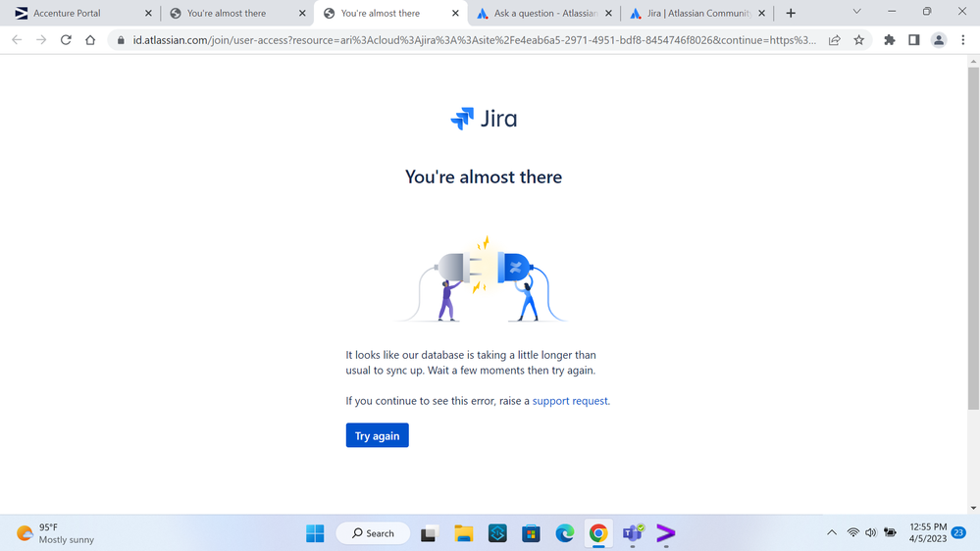Close the Jira Atlassian Community tab
The height and width of the screenshot is (551, 980).
[761, 13]
